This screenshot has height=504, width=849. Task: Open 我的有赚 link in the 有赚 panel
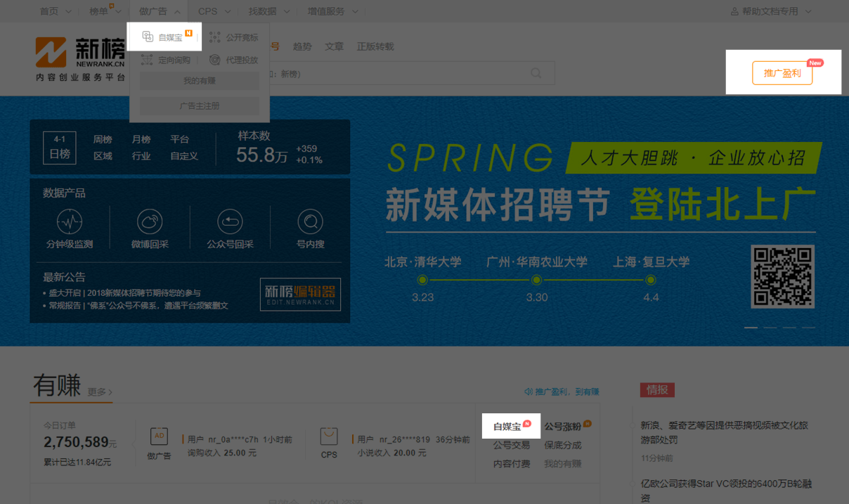coord(563,464)
